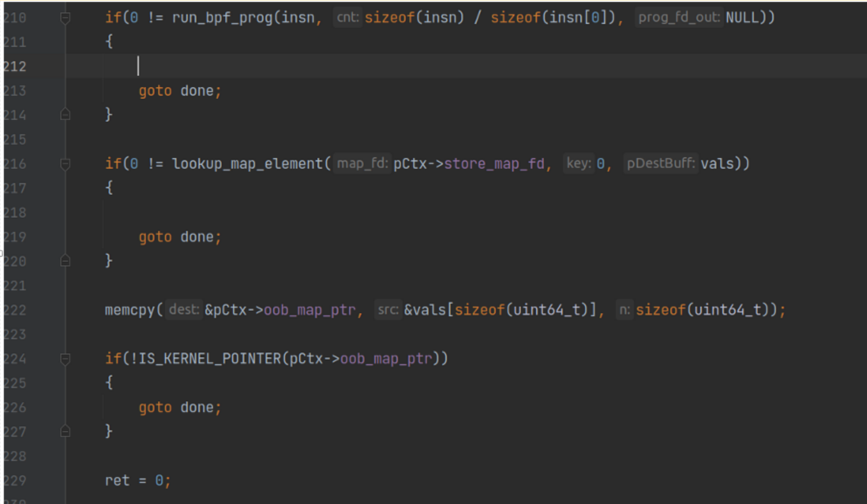Click the lookup_map_element function call
Image resolution: width=867 pixels, height=504 pixels.
[x=247, y=164]
